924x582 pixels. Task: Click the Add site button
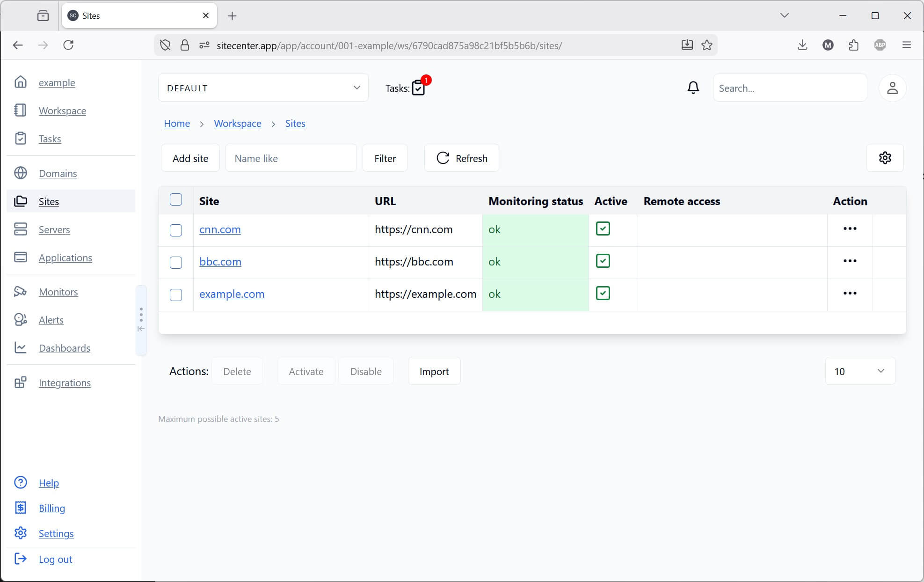click(190, 158)
